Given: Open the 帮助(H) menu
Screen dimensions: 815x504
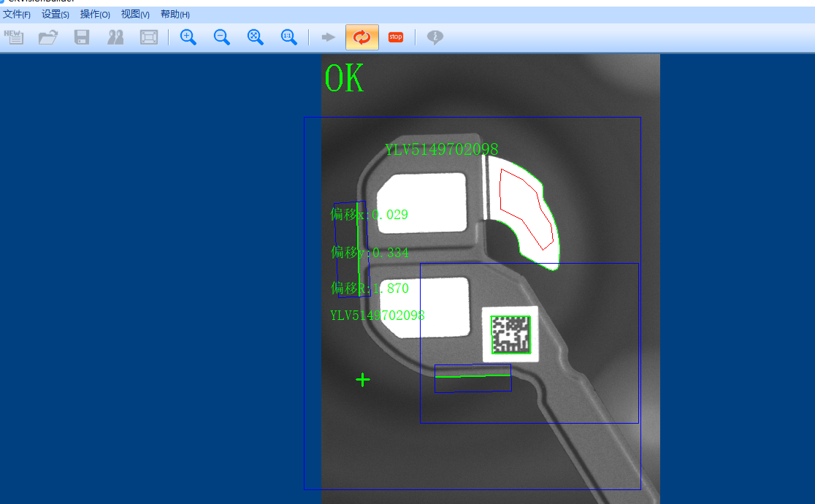Looking at the screenshot, I should [x=175, y=14].
